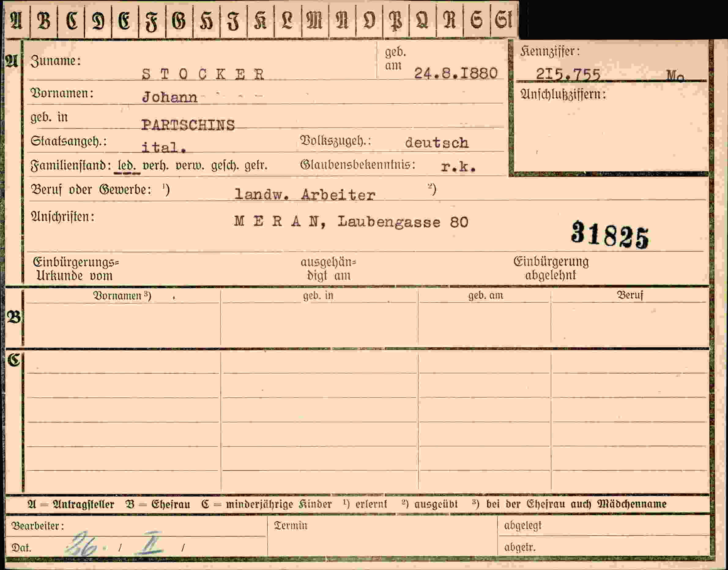
Task: Select the alphabet tab letter B
Action: [x=44, y=20]
